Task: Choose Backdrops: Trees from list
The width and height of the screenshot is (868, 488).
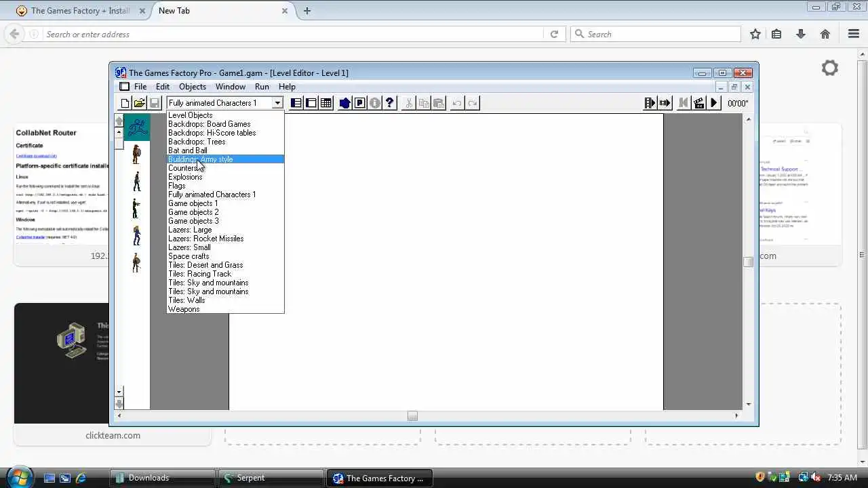Action: point(225,142)
